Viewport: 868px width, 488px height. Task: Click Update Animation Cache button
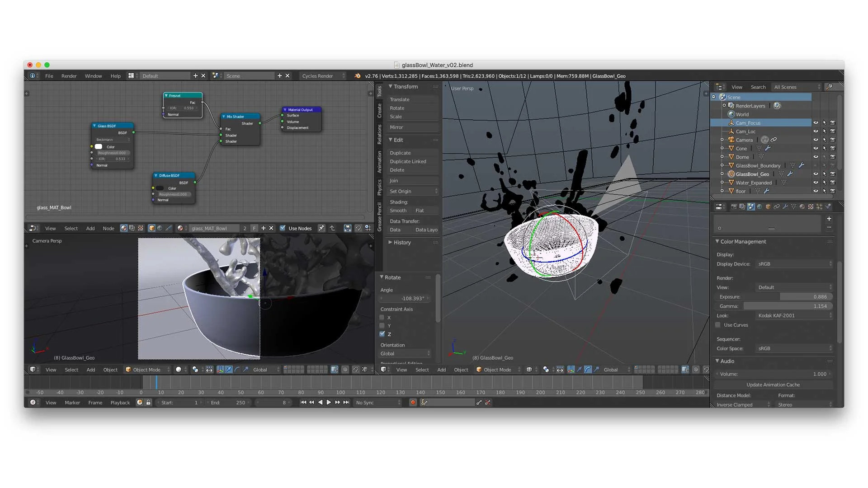coord(773,385)
